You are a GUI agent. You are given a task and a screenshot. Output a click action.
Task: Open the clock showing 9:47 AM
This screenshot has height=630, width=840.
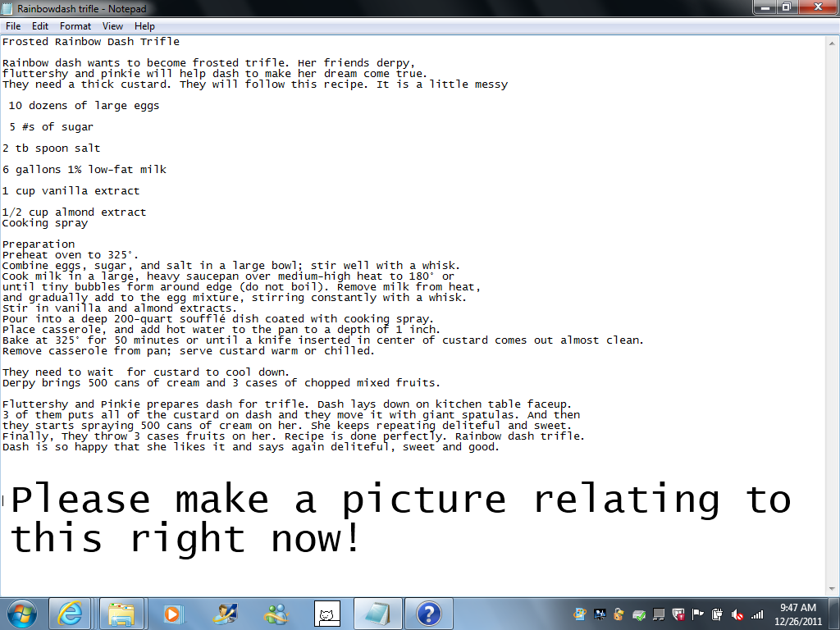(x=797, y=614)
